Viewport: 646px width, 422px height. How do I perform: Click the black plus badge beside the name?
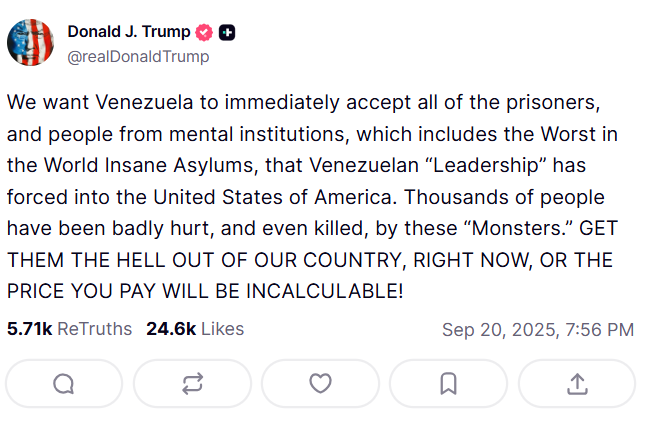[227, 32]
